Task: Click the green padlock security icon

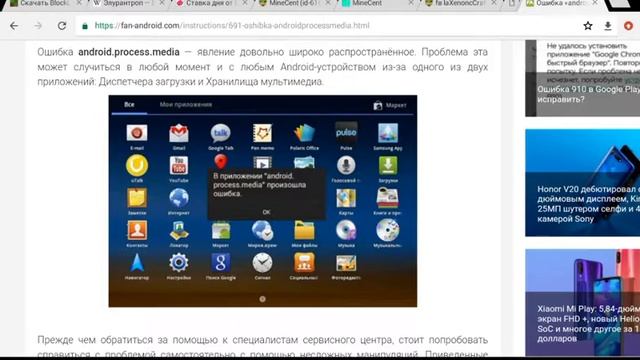Action: tap(85, 26)
